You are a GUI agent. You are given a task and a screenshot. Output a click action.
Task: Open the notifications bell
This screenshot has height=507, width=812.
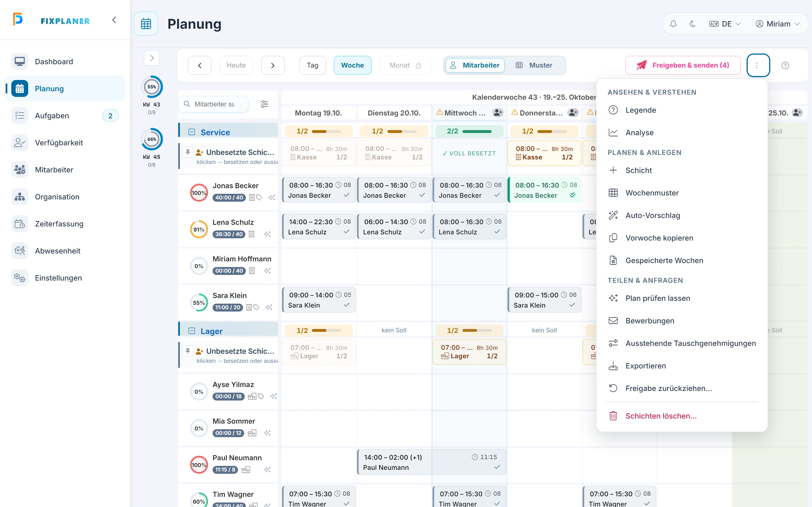click(x=673, y=24)
